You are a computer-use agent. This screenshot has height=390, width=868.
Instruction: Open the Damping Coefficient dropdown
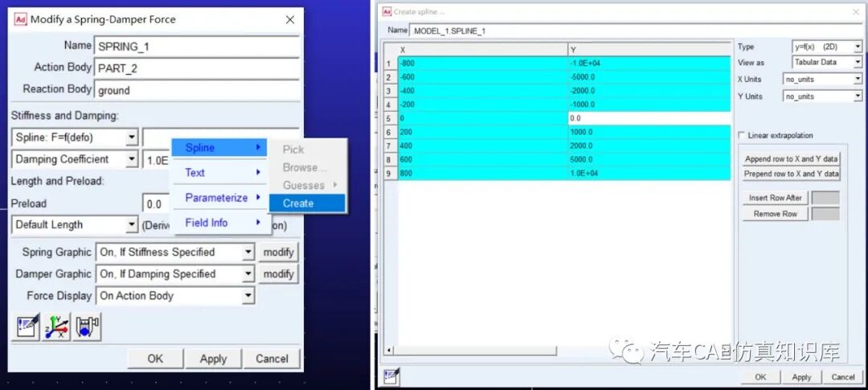pos(132,159)
